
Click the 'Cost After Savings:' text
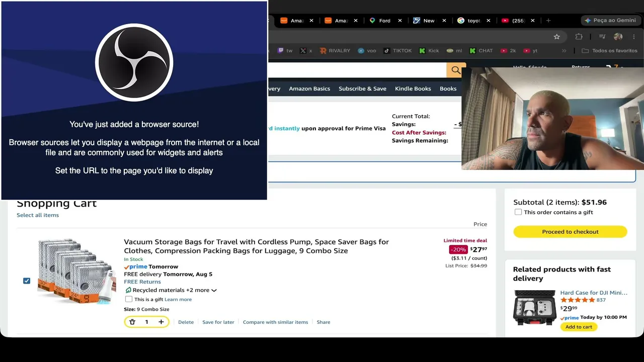pos(419,133)
